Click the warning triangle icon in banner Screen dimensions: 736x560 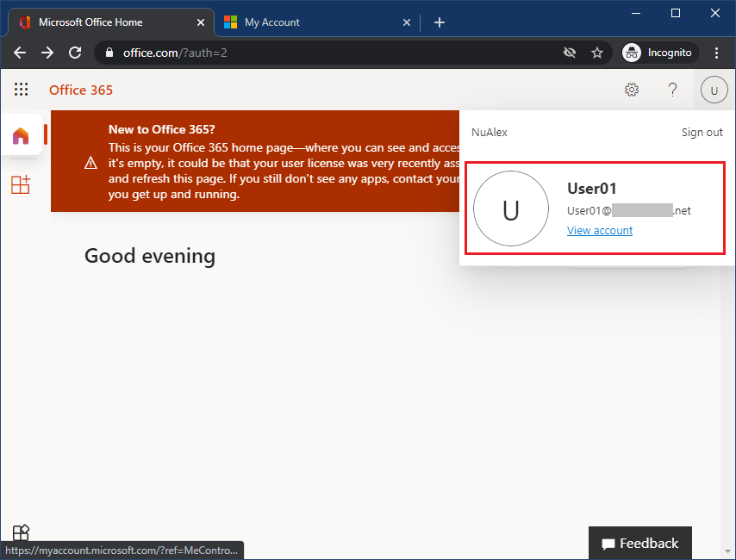coord(90,163)
